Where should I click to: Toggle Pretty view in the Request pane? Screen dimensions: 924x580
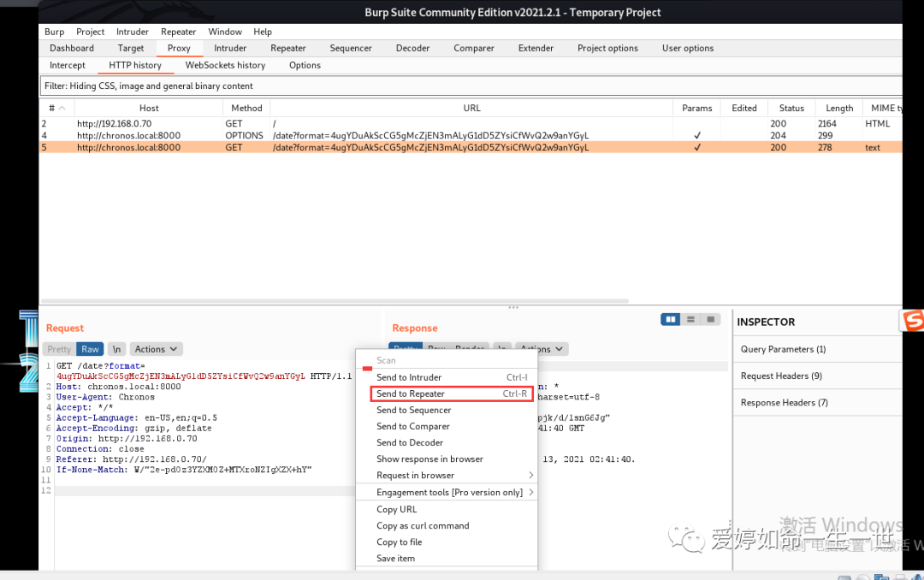click(59, 349)
